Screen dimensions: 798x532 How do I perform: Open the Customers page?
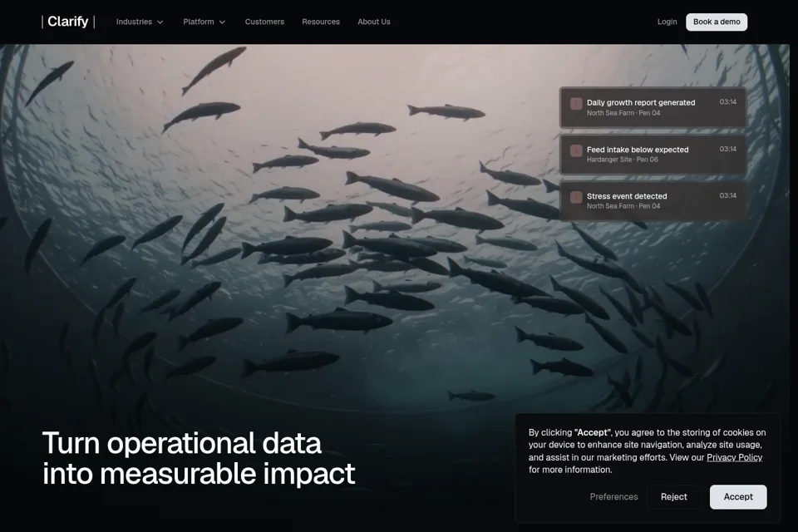264,22
